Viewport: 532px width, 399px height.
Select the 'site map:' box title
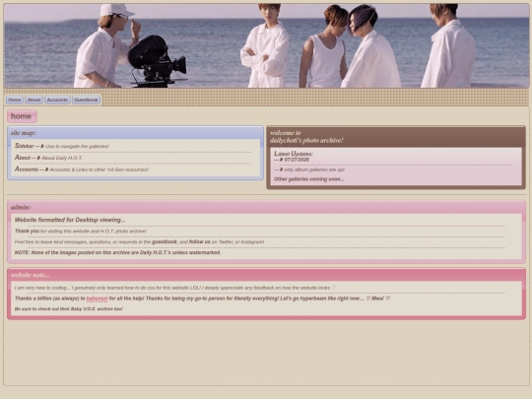(x=23, y=133)
